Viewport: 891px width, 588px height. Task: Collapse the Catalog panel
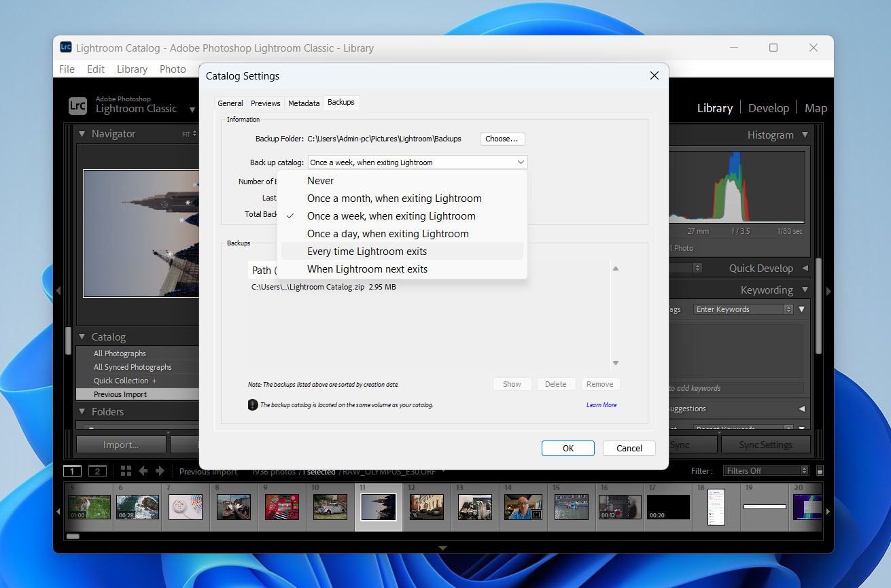click(x=82, y=336)
